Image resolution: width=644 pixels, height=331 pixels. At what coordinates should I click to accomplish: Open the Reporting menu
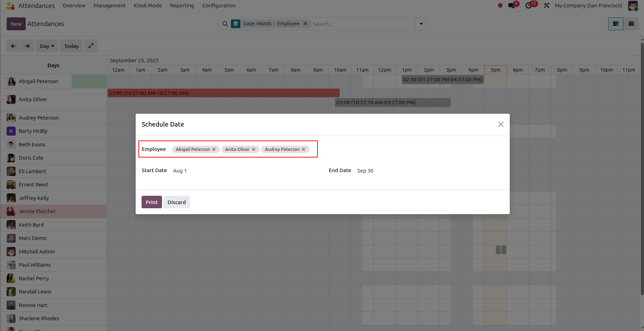coord(182,6)
